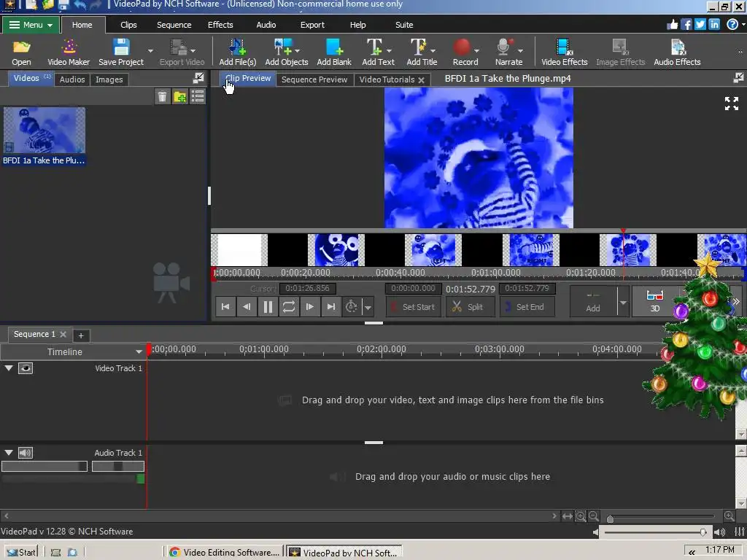747x560 pixels.
Task: Pause the clip preview playback
Action: [268, 307]
